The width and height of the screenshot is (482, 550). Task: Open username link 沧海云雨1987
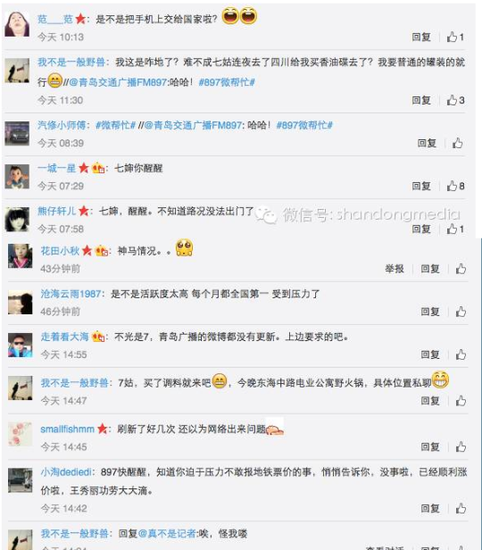71,294
